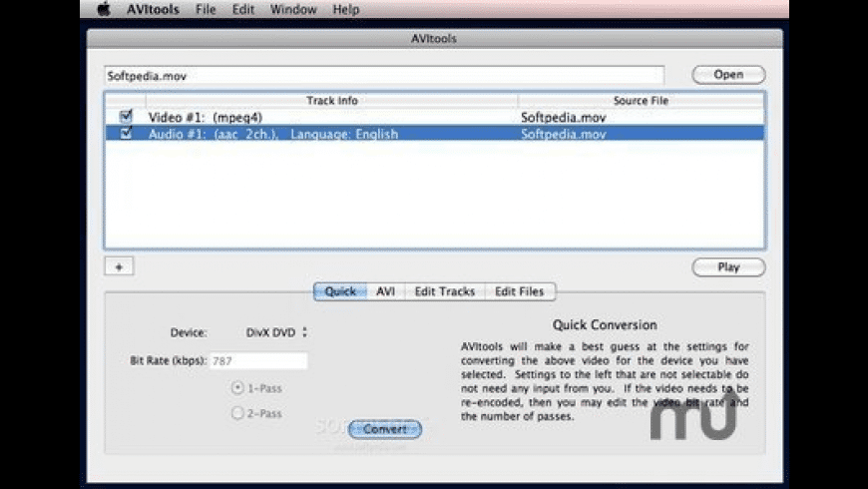
Task: Click the Bit Rate (kbps) field
Action: pyautogui.click(x=258, y=360)
